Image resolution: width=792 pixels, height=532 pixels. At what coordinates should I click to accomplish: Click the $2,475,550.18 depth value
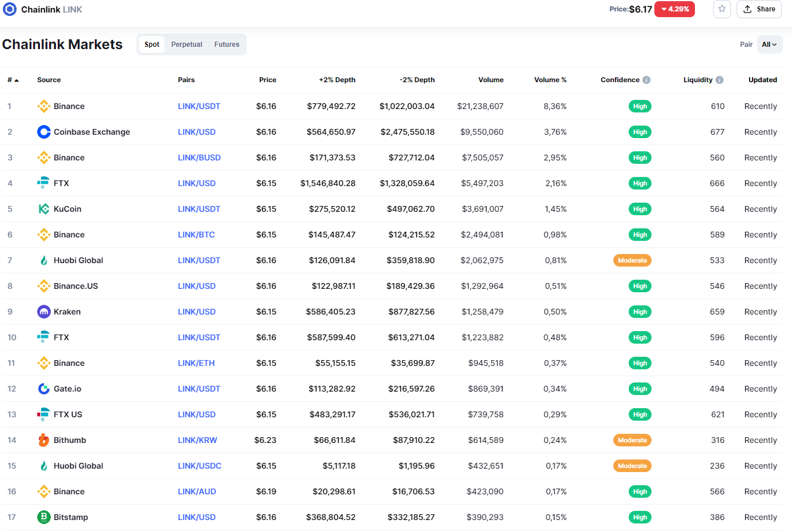[x=408, y=132]
